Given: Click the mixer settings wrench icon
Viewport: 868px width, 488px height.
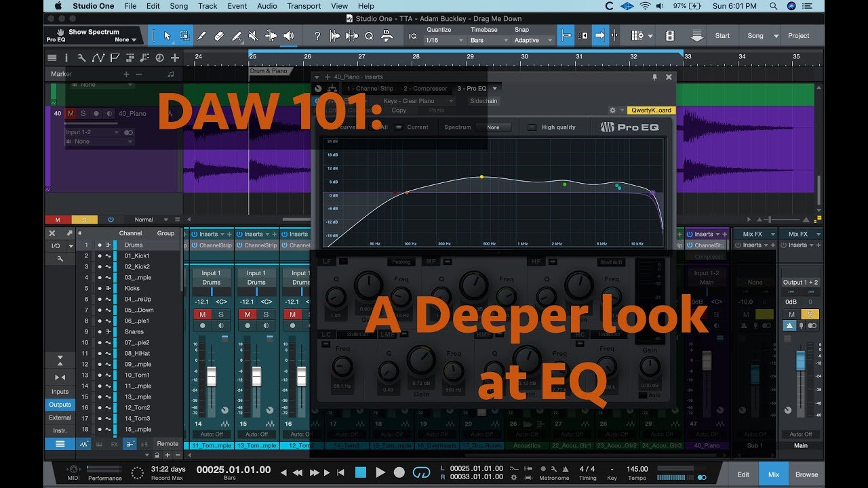Looking at the screenshot, I should coord(60,259).
